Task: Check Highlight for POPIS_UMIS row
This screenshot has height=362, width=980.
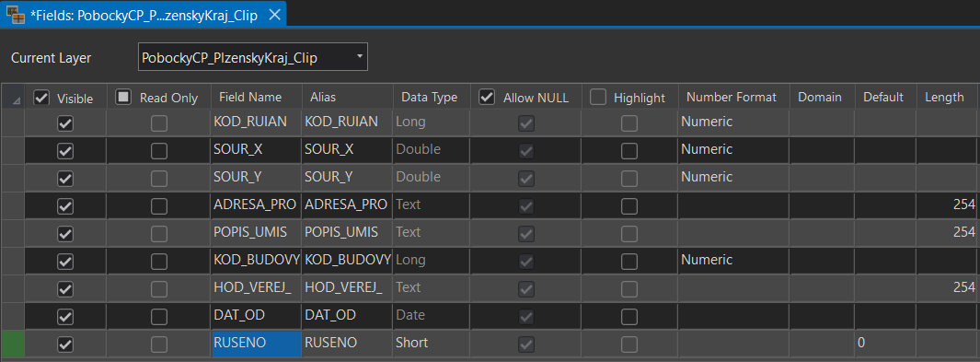Action: click(x=629, y=234)
